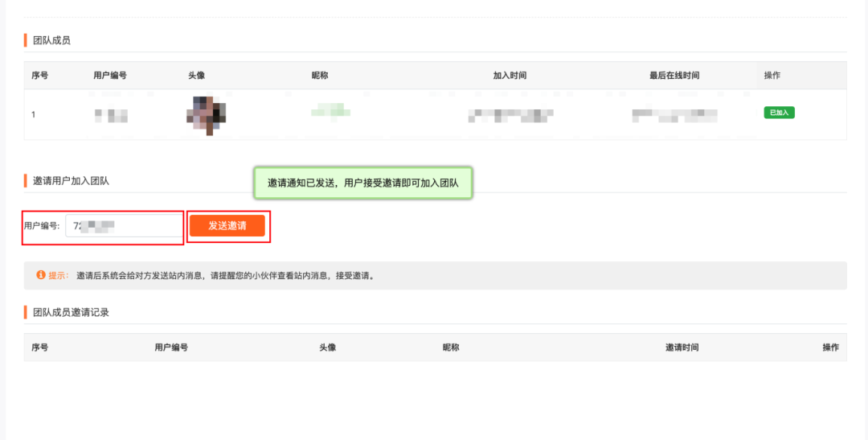Click the 加入时间 column header
868x440 pixels.
click(x=510, y=76)
